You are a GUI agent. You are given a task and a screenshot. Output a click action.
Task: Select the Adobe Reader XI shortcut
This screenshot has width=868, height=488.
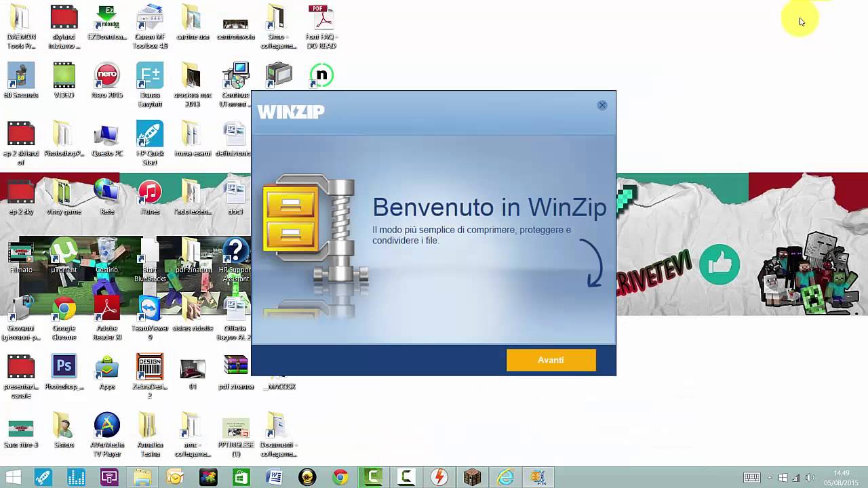[106, 318]
